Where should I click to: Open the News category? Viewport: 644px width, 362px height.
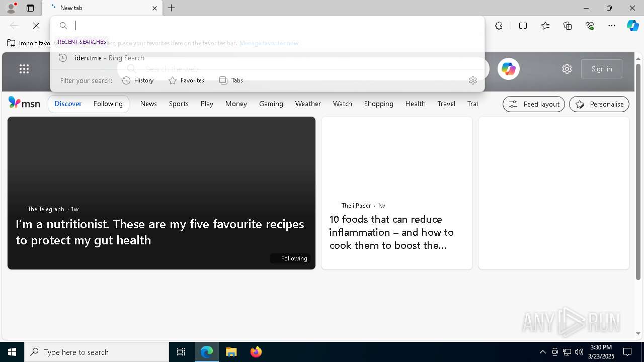point(148,104)
